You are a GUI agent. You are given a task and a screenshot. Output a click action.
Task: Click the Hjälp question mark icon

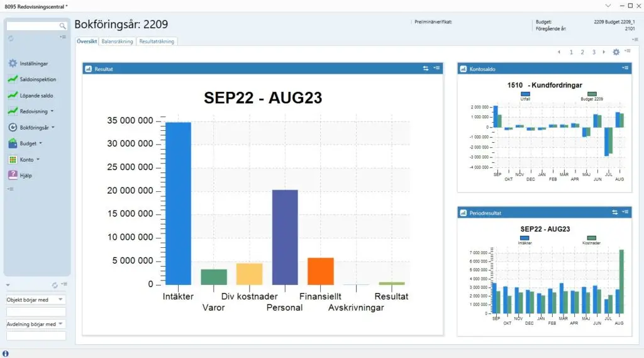click(x=13, y=176)
